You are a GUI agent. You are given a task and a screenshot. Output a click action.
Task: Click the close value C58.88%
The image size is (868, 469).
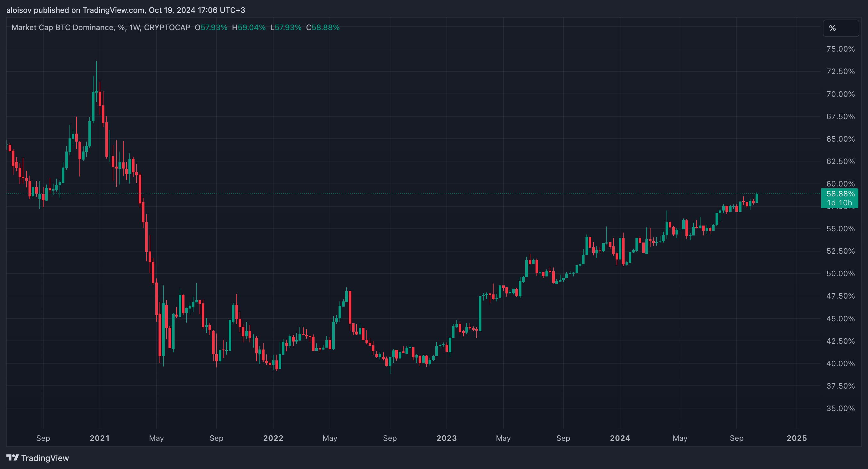(x=323, y=28)
